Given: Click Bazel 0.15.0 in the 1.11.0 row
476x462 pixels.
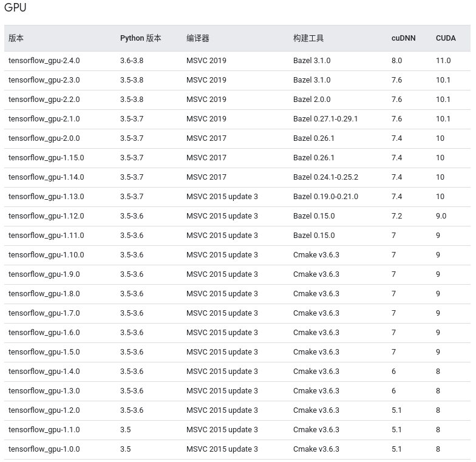Looking at the screenshot, I should point(314,236).
